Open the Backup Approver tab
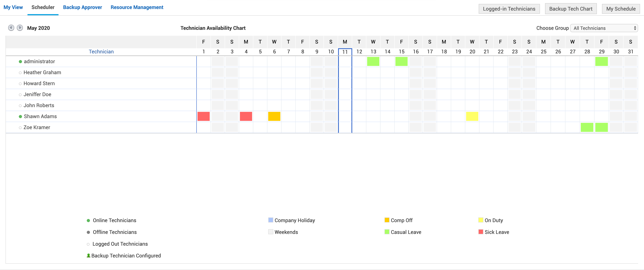 pos(82,7)
